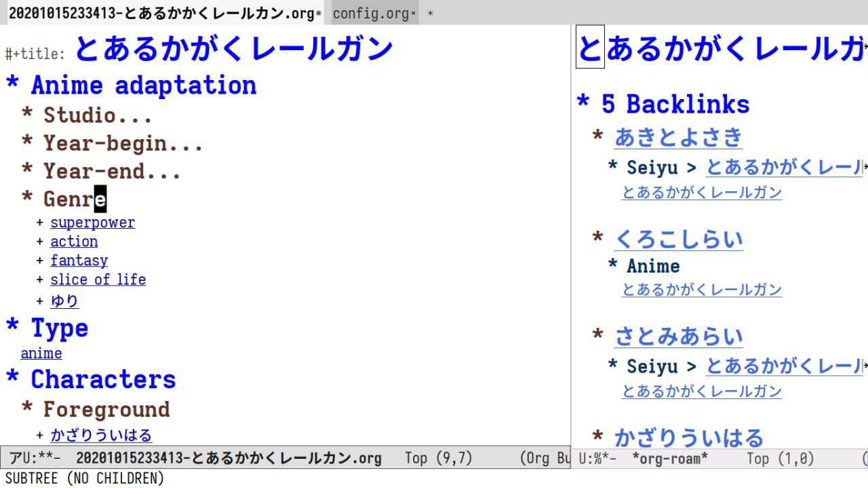Select the 20201015233413-とあるかかくレールカン.org tab
The height and width of the screenshot is (488, 868).
(x=161, y=13)
